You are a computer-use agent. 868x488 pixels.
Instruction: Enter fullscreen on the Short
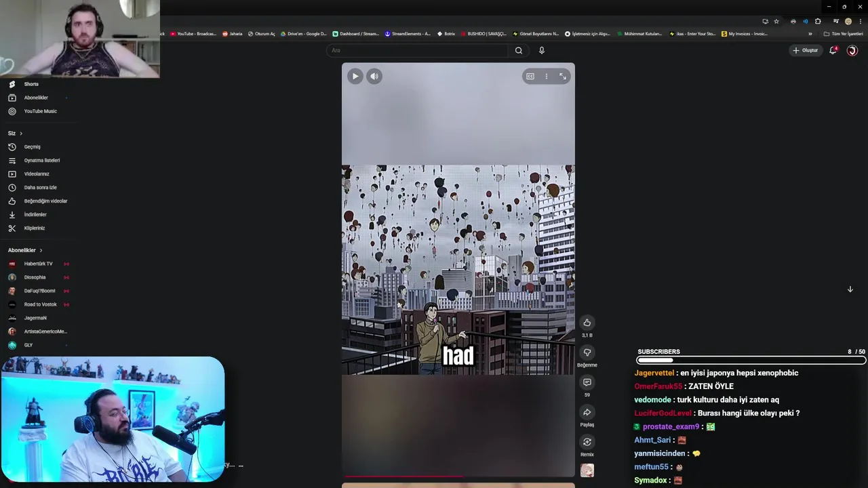click(x=563, y=77)
